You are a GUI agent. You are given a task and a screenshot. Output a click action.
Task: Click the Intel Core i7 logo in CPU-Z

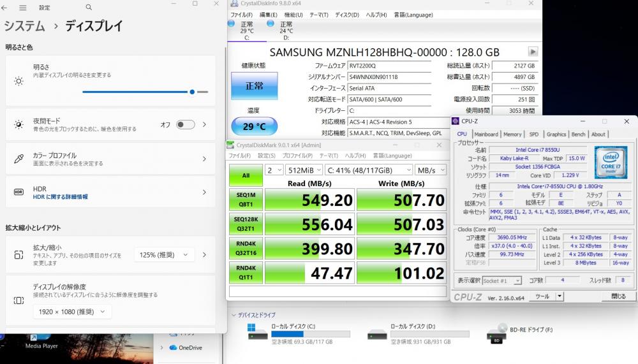[x=611, y=163]
